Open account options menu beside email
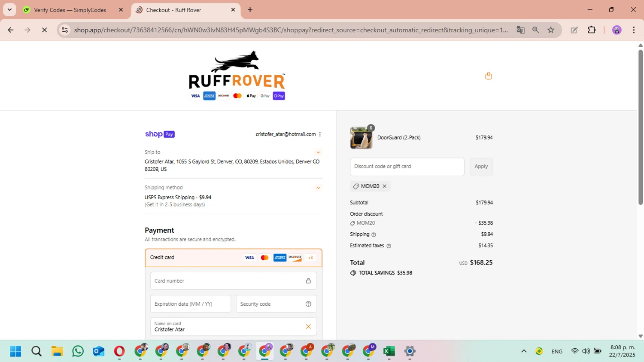 click(x=320, y=134)
